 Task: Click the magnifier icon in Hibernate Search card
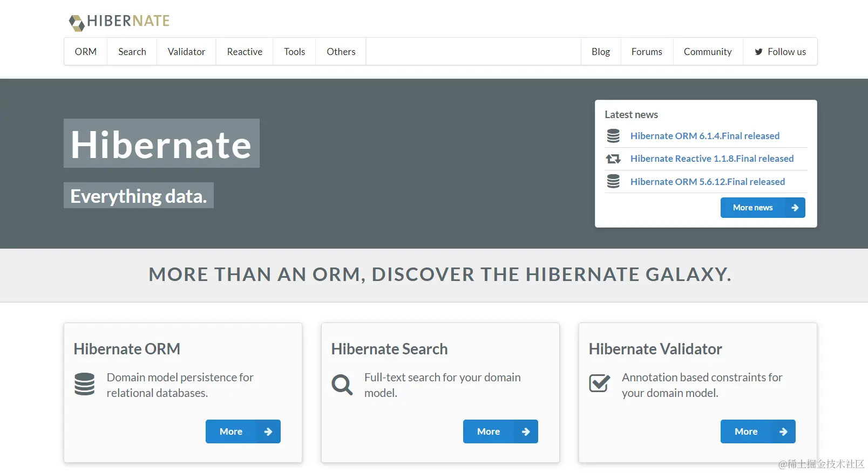tap(342, 385)
